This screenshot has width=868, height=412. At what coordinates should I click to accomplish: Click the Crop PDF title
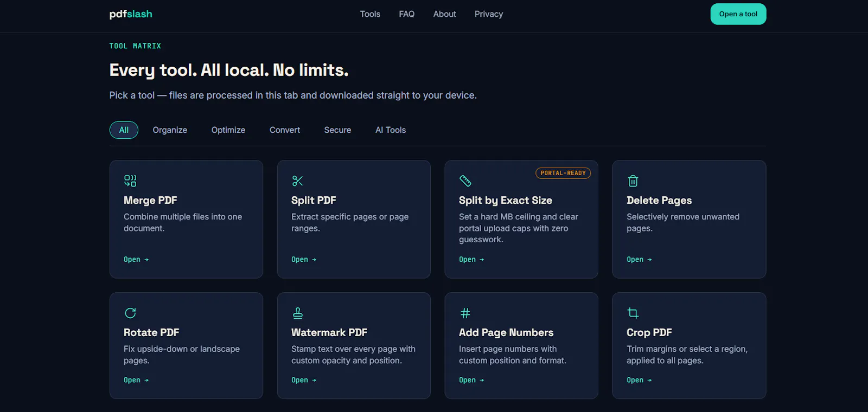tap(649, 333)
